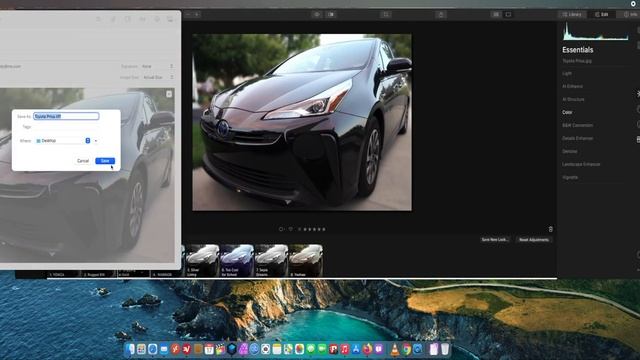Select the Too Cool for School look thumbnail
640x360 pixels.
(237, 260)
